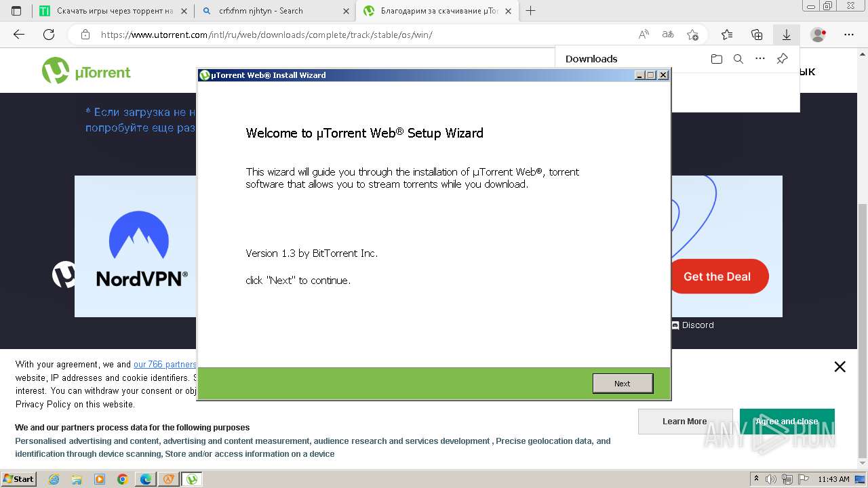Click the utorrent.com address bar URL
Screen dimensions: 868x488
pyautogui.click(x=267, y=35)
